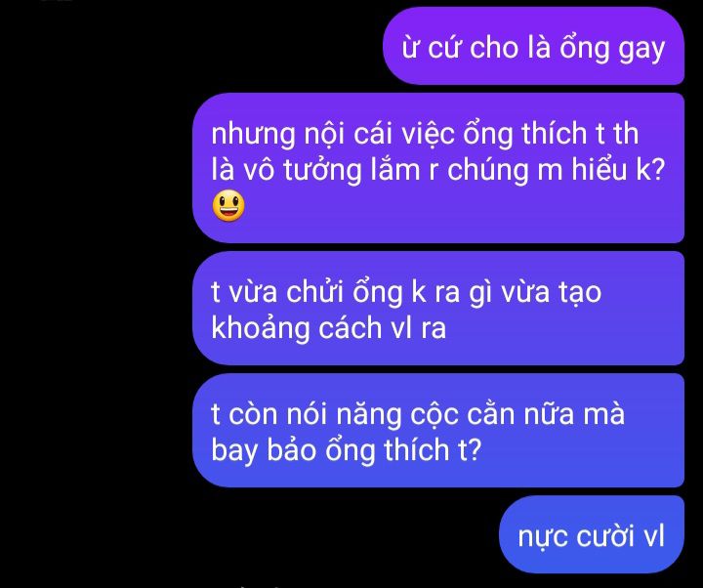Select the 'nực cười vl' message bubble

point(592,534)
